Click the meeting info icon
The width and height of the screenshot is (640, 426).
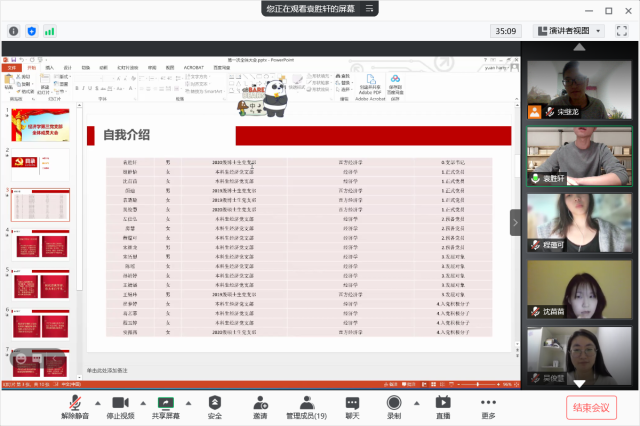click(13, 31)
